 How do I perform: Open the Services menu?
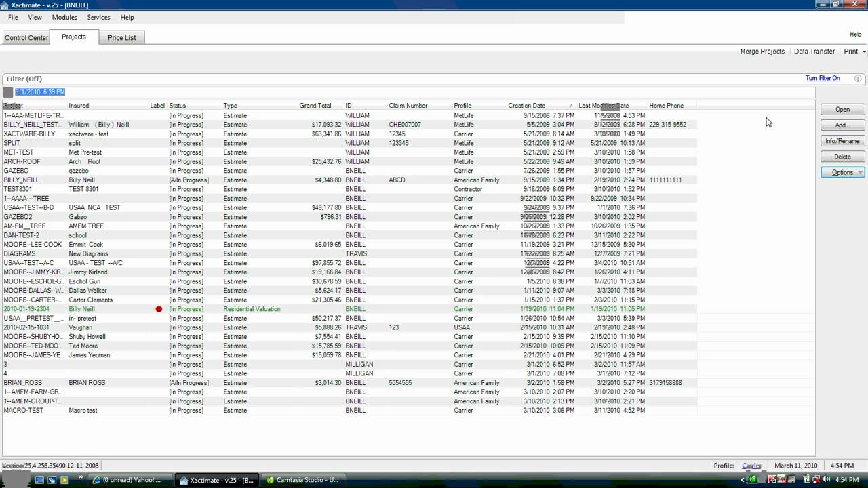(x=98, y=17)
